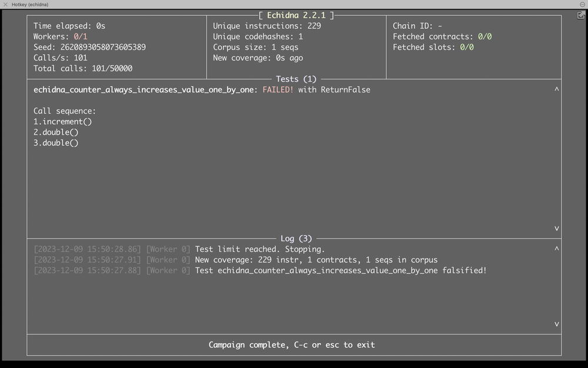Click Total calls: 101/50000 line
The height and width of the screenshot is (368, 588).
point(83,68)
